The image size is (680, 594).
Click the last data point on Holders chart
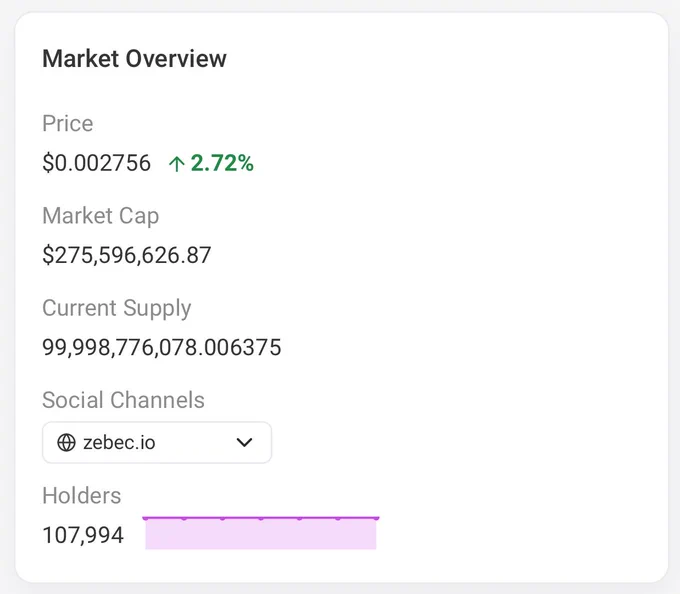(x=376, y=518)
